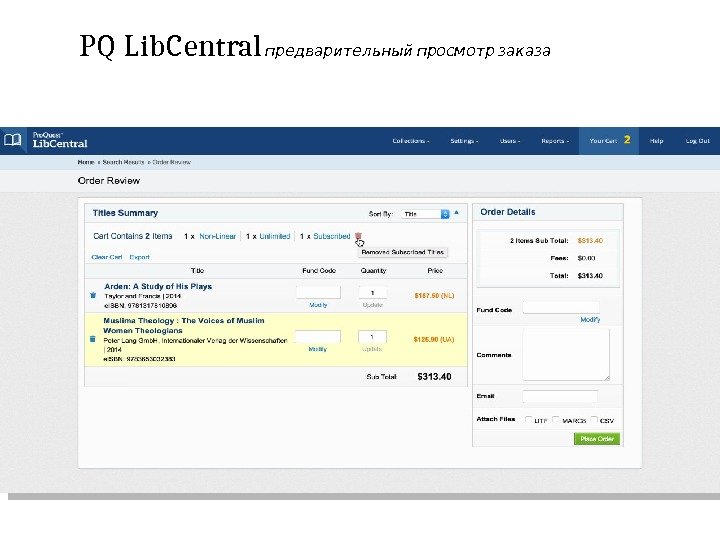The height and width of the screenshot is (540, 720).
Task: Click Modify under Arden fund code
Action: [x=318, y=305]
